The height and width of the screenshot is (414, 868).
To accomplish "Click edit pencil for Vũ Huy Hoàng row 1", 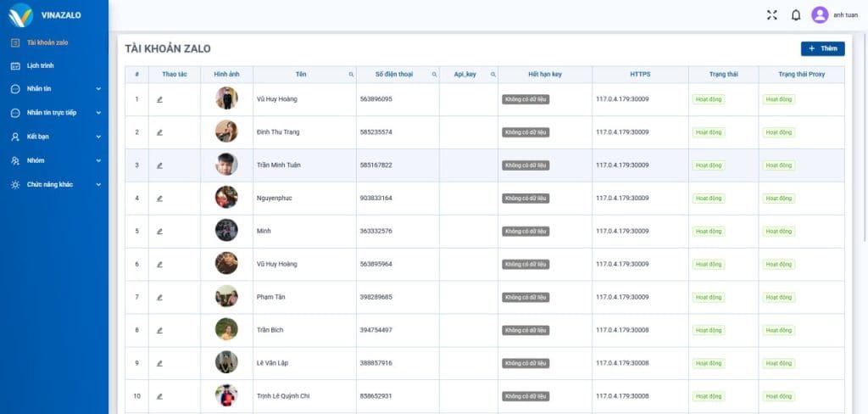I will coord(159,99).
